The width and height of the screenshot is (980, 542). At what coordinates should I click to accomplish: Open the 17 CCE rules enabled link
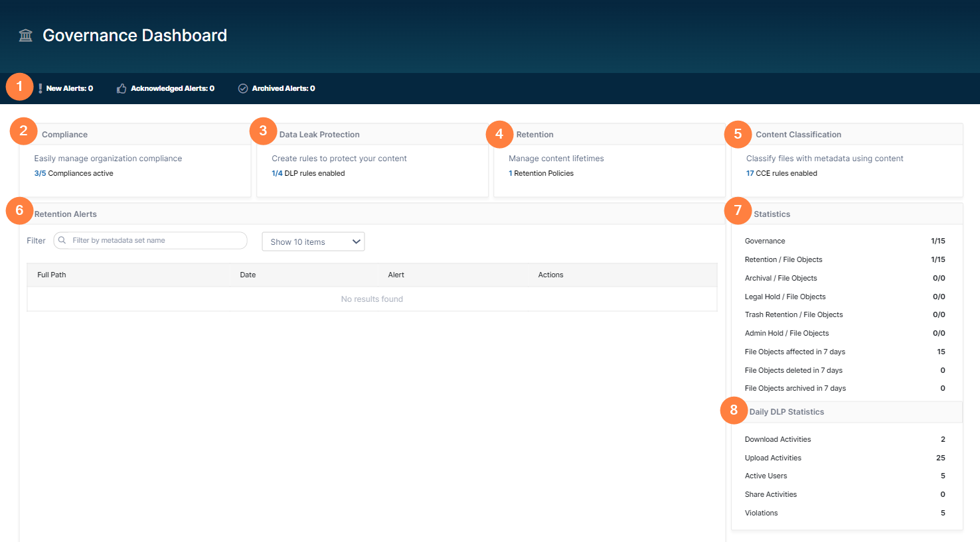tap(781, 173)
